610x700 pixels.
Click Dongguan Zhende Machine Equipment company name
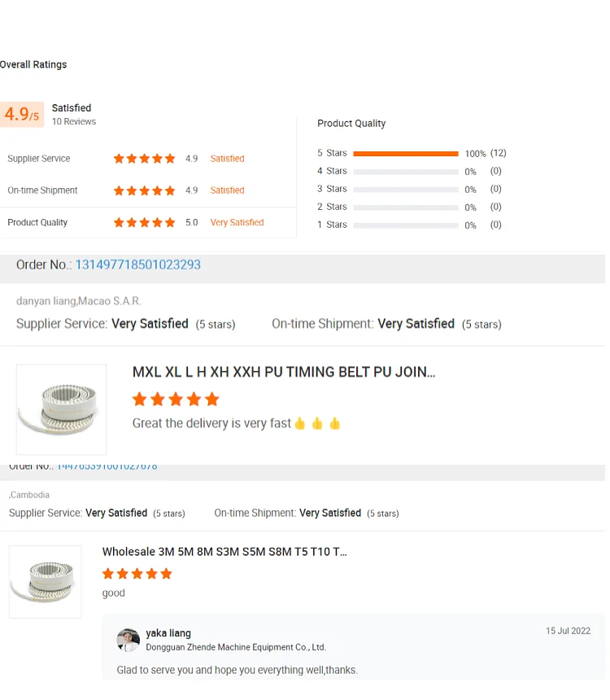[x=236, y=647]
